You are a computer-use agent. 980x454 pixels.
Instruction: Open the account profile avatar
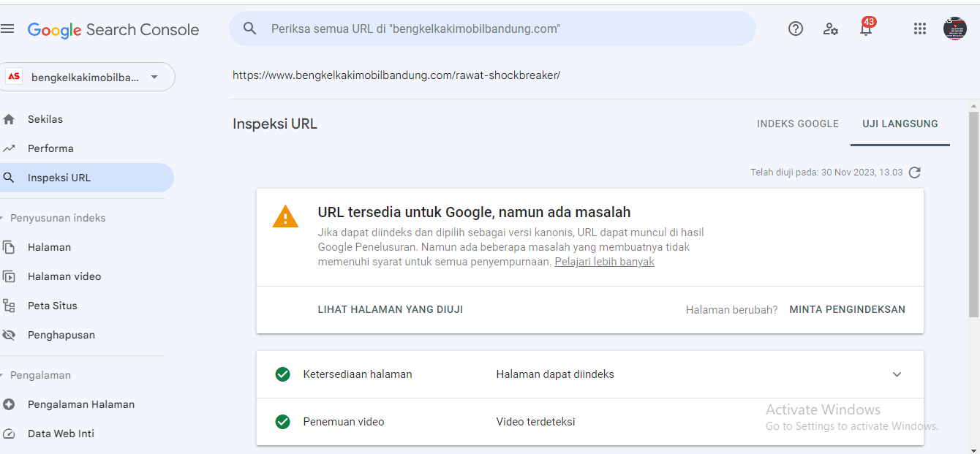pyautogui.click(x=955, y=29)
